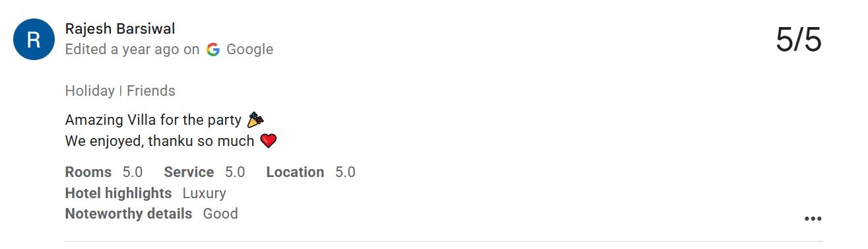This screenshot has width=868, height=249.
Task: Select the Holiday trip type label
Action: coord(90,91)
